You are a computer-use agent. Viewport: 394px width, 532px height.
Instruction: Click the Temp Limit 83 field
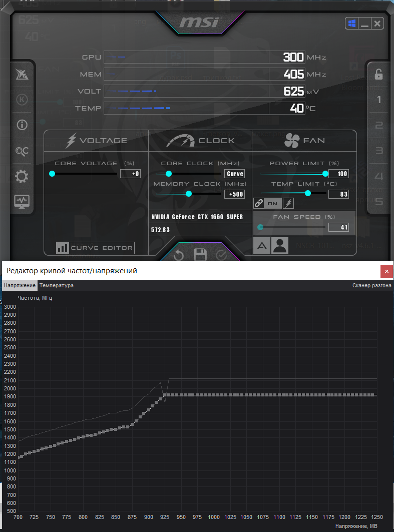tap(339, 194)
